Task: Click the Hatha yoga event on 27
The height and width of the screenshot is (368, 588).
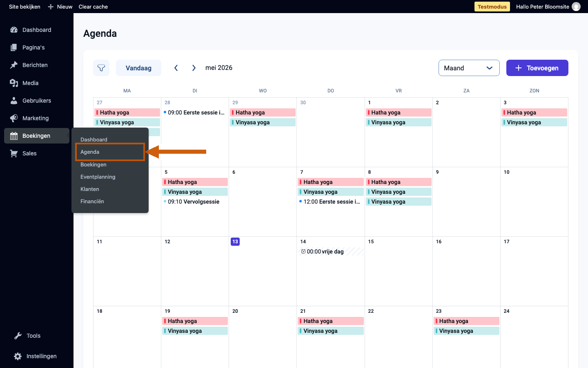Action: tap(127, 112)
